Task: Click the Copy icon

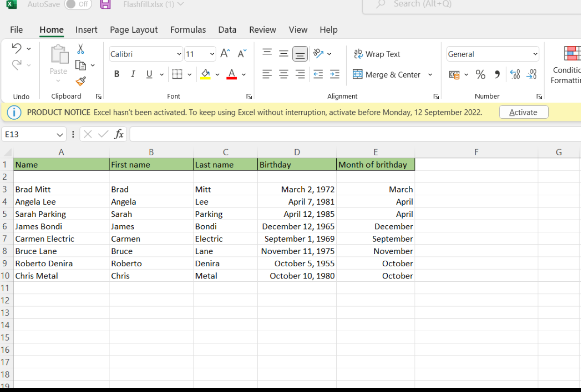Action: pyautogui.click(x=80, y=65)
